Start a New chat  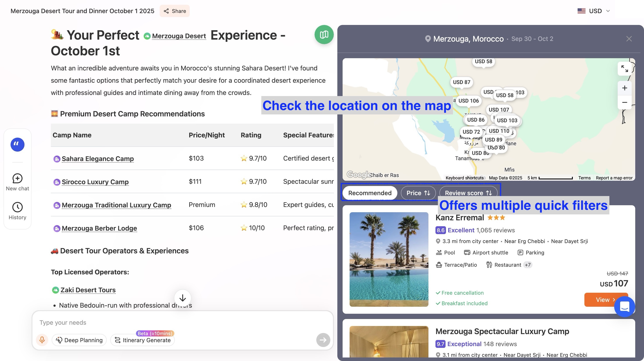click(17, 182)
